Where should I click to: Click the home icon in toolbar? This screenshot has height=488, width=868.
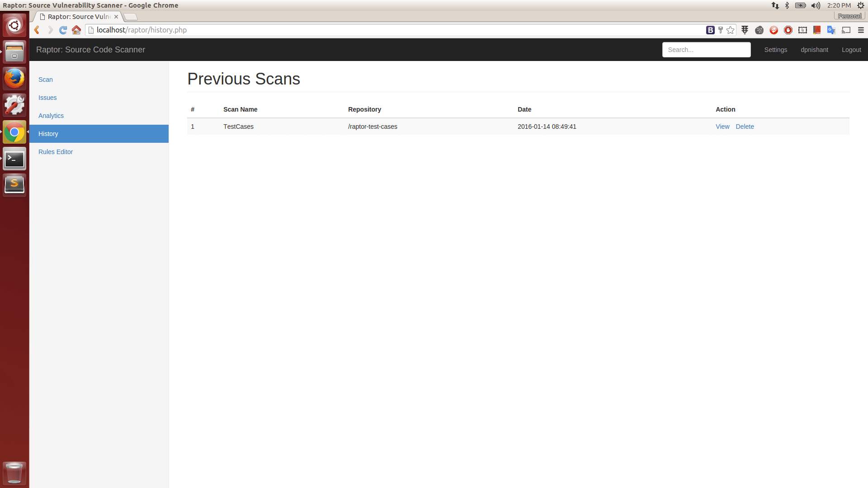(x=76, y=30)
